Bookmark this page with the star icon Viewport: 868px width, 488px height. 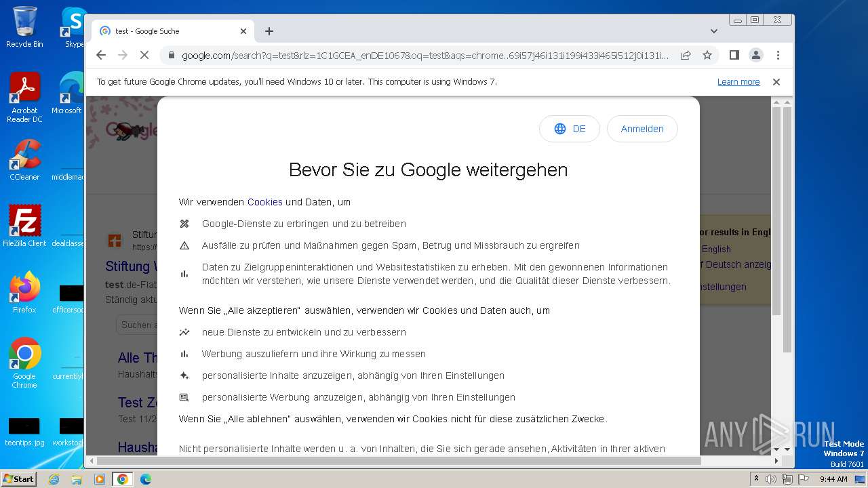pyautogui.click(x=707, y=55)
